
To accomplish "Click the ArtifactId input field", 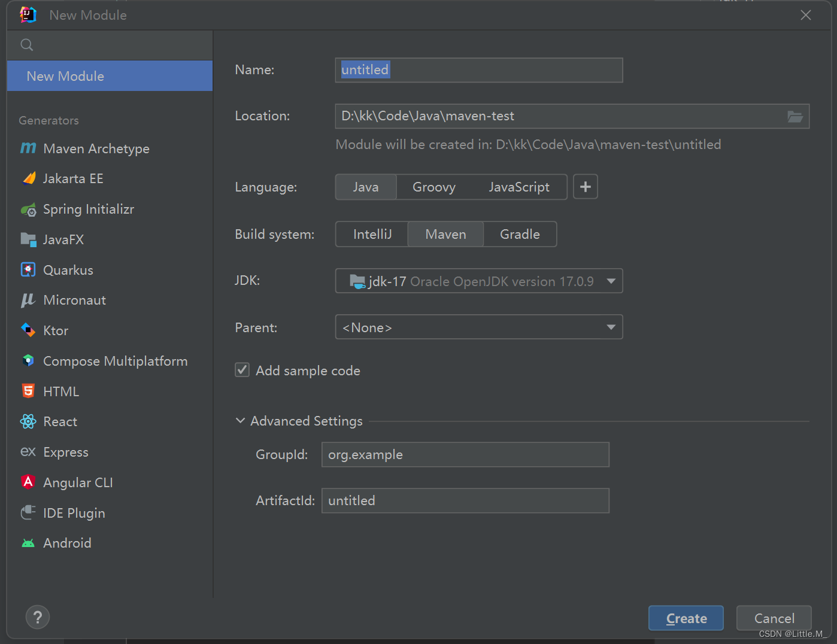I will click(465, 500).
